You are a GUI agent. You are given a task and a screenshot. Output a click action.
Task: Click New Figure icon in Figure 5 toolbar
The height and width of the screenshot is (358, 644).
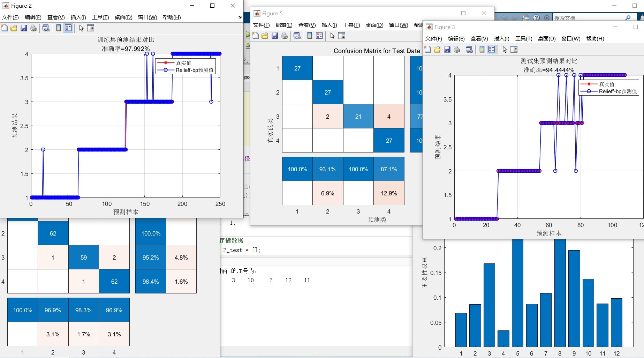[255, 36]
